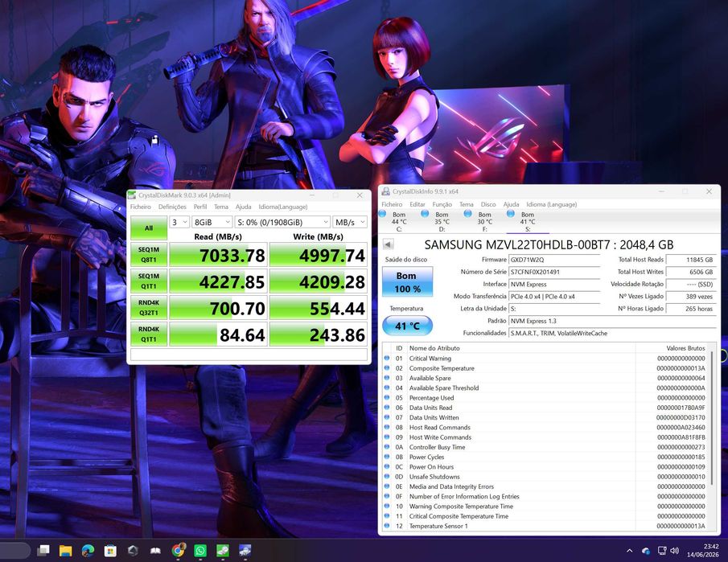The height and width of the screenshot is (562, 728).
Task: Open Tema menu in CrystalDiskMark
Action: click(221, 207)
